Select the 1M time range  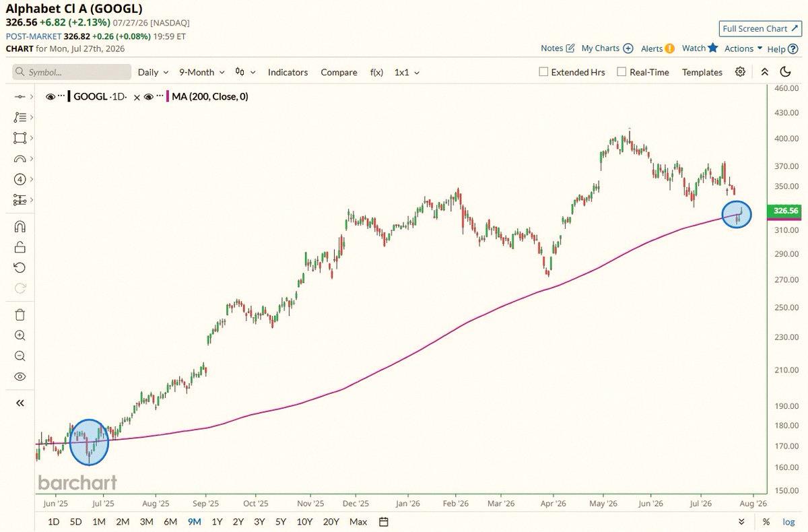tap(99, 522)
